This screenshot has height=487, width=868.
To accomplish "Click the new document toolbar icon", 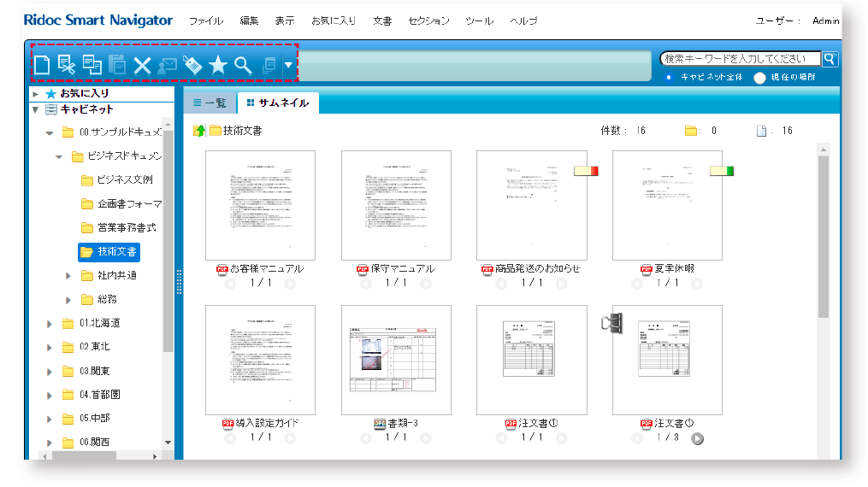I will (x=42, y=64).
